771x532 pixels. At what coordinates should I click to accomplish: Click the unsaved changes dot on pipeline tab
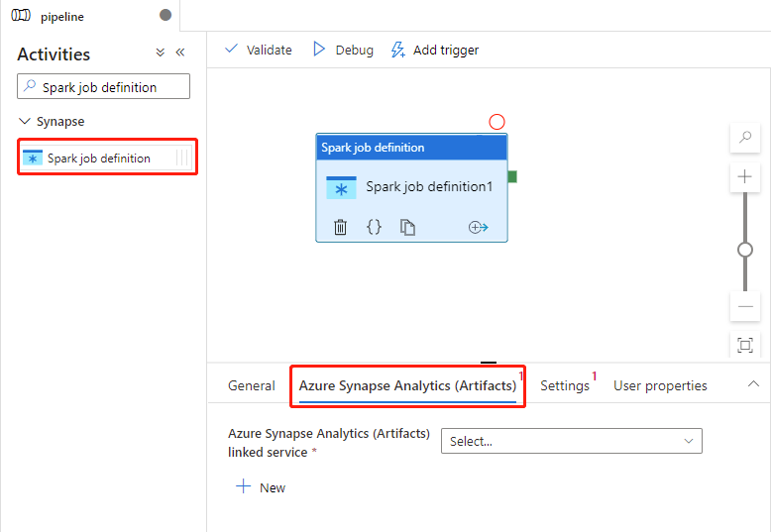(x=165, y=15)
